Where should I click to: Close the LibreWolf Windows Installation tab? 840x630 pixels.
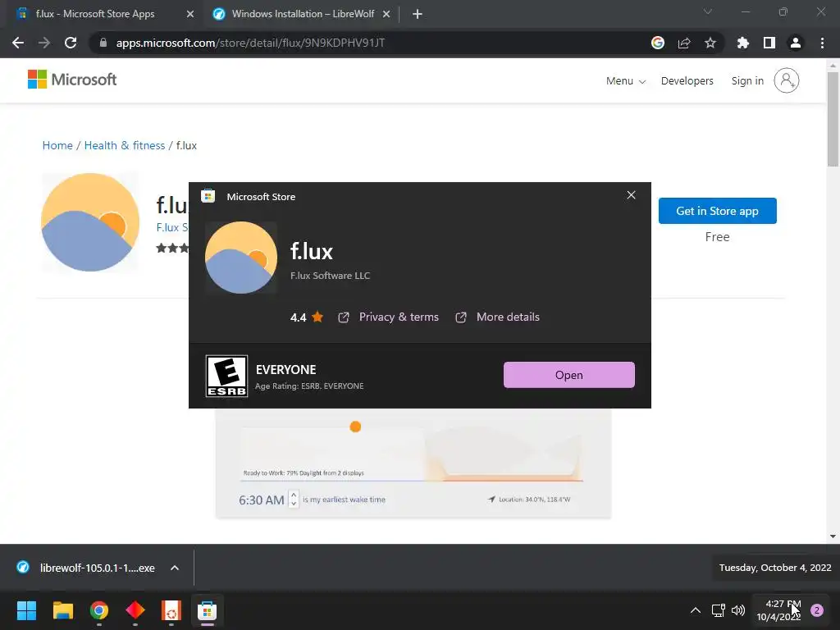point(386,14)
